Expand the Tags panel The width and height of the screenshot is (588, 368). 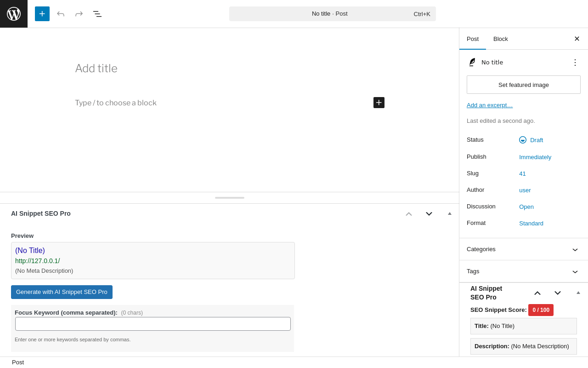pos(524,271)
